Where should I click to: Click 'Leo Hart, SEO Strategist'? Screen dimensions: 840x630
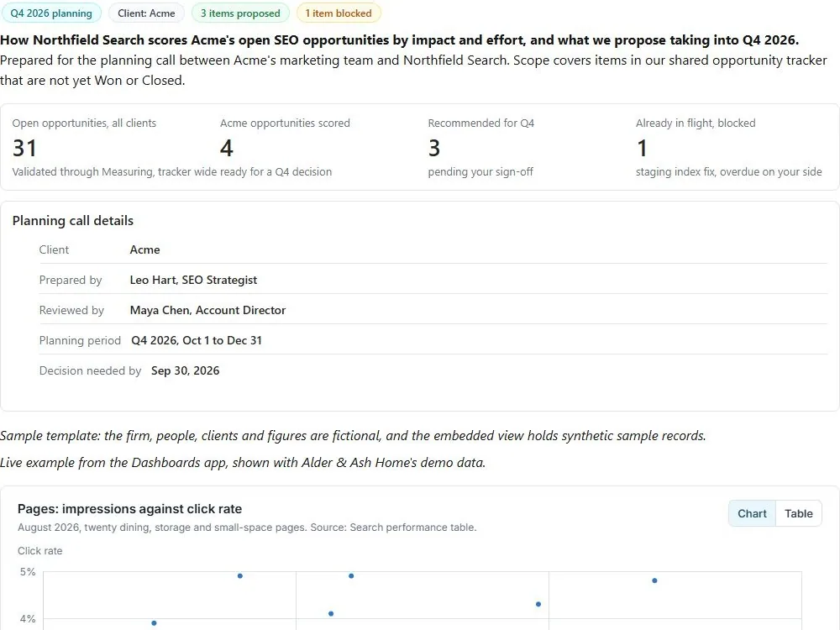click(x=193, y=280)
